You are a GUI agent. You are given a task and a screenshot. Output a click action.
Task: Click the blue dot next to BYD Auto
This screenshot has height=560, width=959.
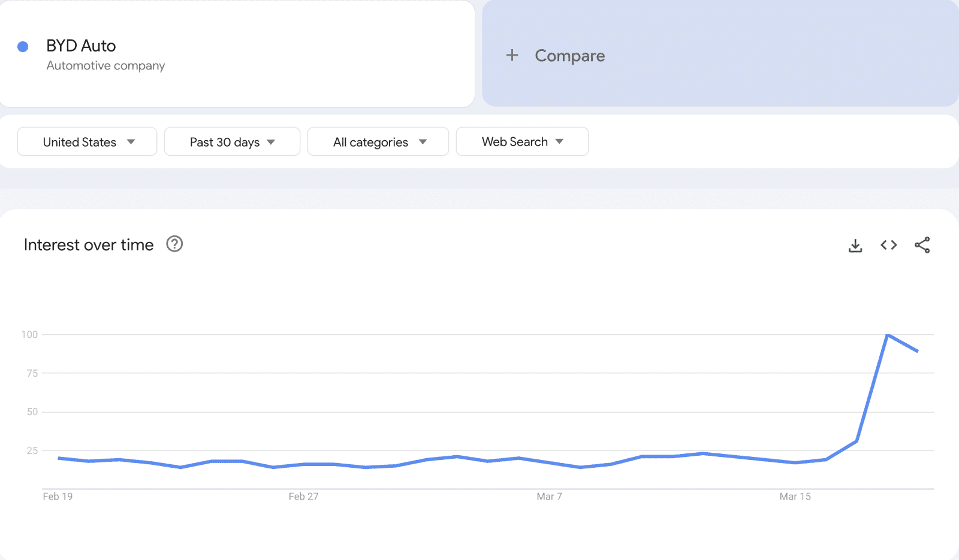pyautogui.click(x=23, y=46)
